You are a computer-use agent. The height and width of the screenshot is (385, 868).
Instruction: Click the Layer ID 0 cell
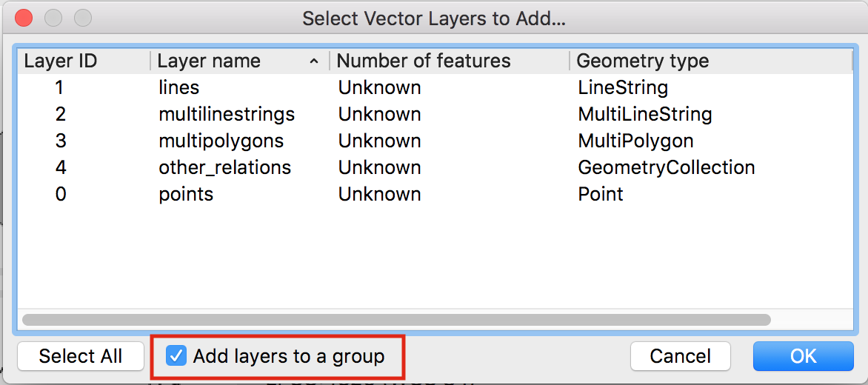pyautogui.click(x=60, y=194)
